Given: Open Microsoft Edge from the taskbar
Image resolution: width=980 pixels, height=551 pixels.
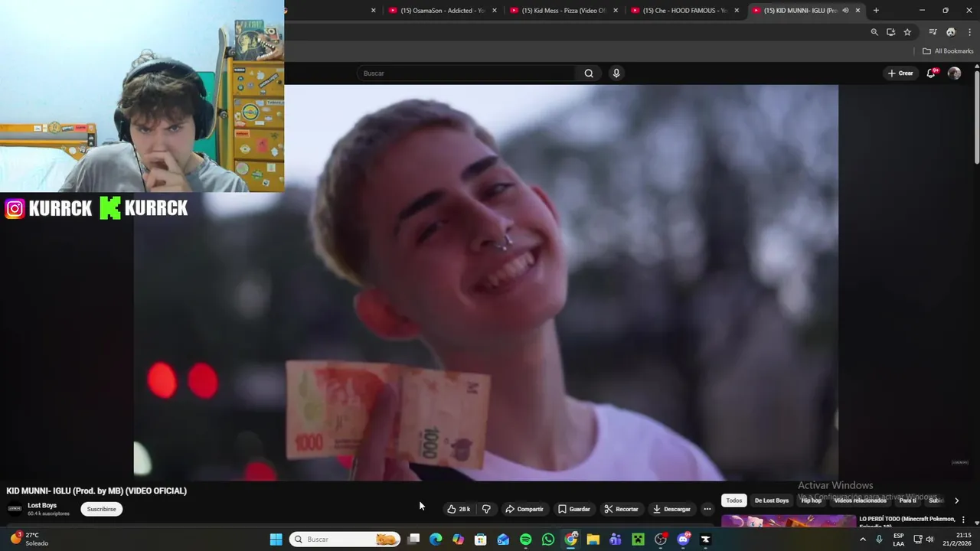Looking at the screenshot, I should pyautogui.click(x=436, y=540).
